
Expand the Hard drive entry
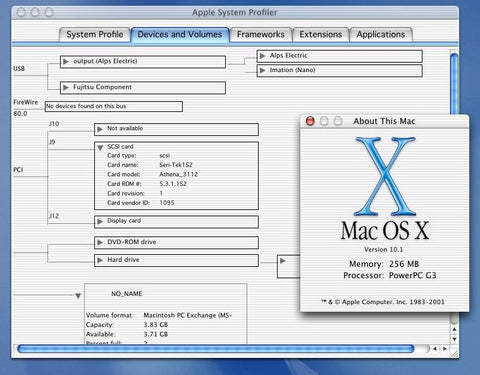pyautogui.click(x=100, y=260)
